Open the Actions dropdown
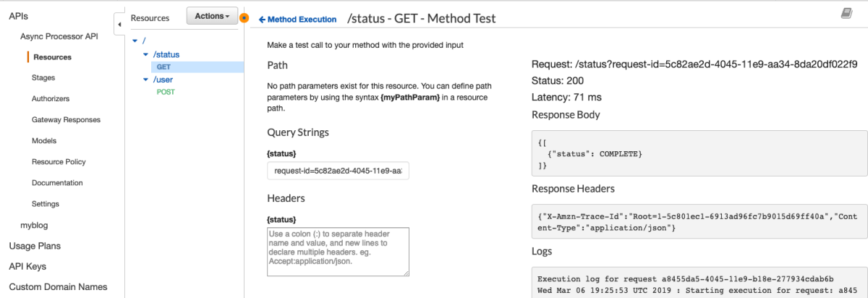 point(212,16)
